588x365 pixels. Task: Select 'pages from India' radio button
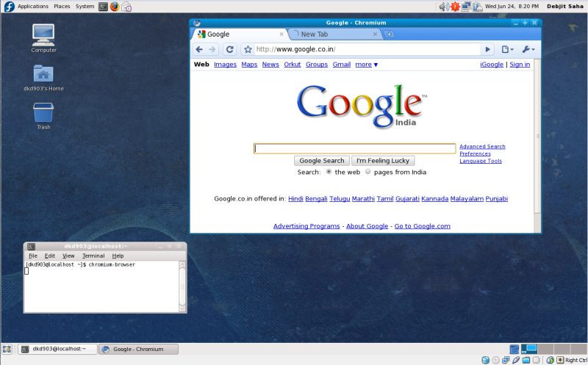coord(368,172)
